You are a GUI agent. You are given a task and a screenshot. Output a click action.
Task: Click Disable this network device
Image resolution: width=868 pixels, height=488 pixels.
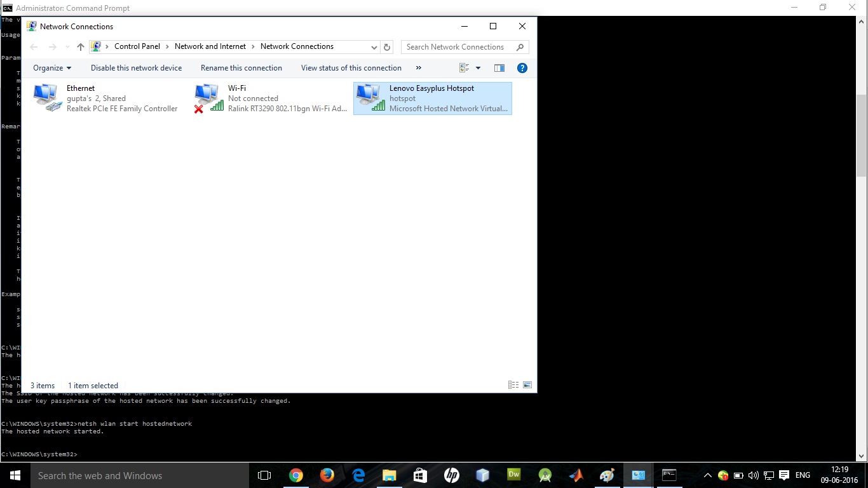click(136, 67)
